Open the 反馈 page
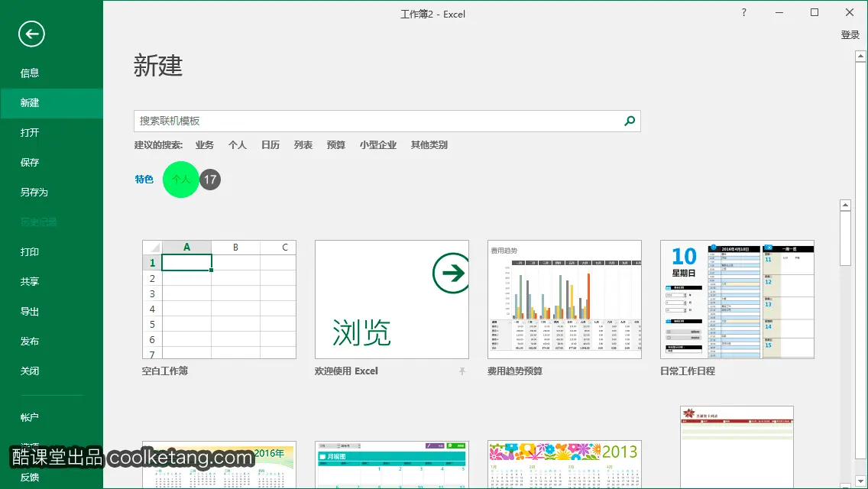 (30, 478)
